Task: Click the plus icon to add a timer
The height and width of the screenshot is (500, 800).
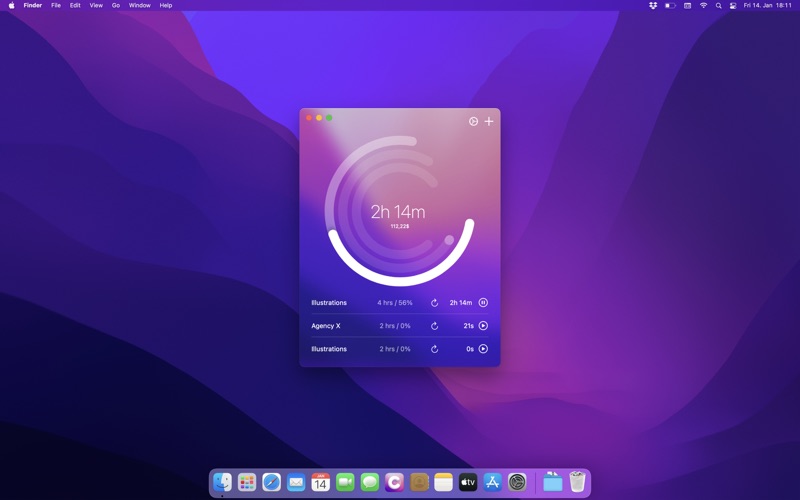Action: click(x=489, y=121)
